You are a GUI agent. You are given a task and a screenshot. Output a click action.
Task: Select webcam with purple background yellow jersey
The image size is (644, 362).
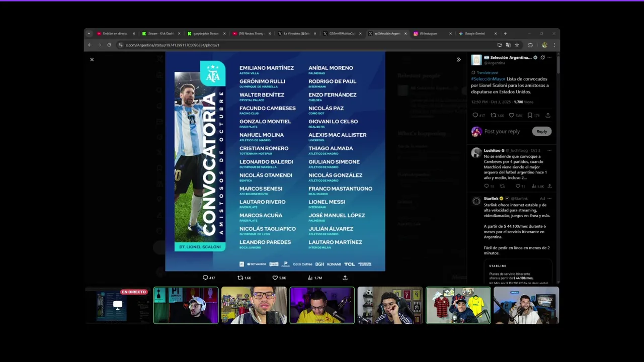[322, 305]
